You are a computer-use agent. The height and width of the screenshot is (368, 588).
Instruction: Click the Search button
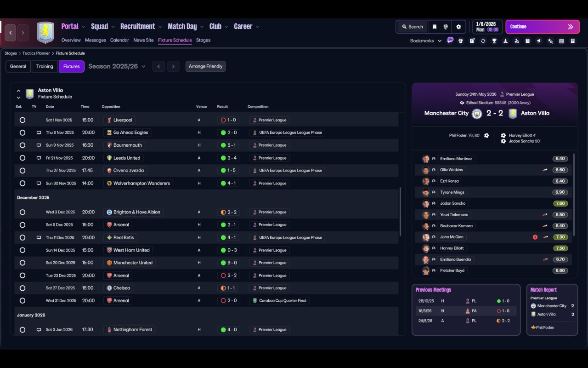412,27
